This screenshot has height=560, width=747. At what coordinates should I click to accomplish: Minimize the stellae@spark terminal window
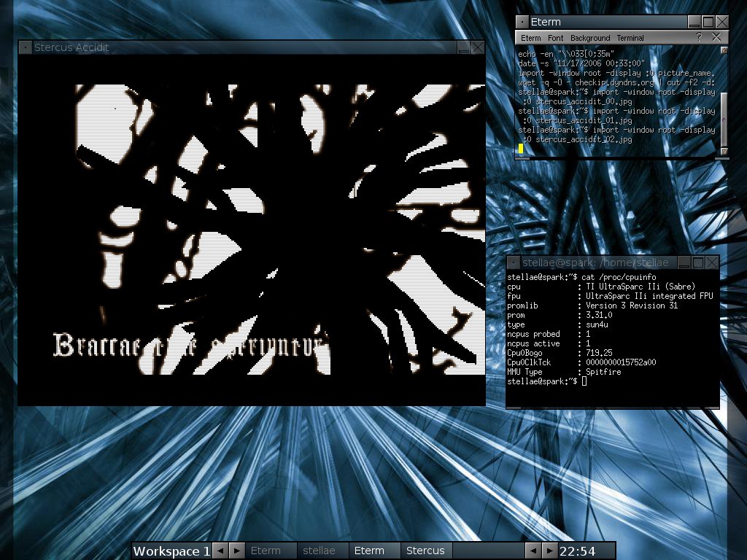pos(684,262)
